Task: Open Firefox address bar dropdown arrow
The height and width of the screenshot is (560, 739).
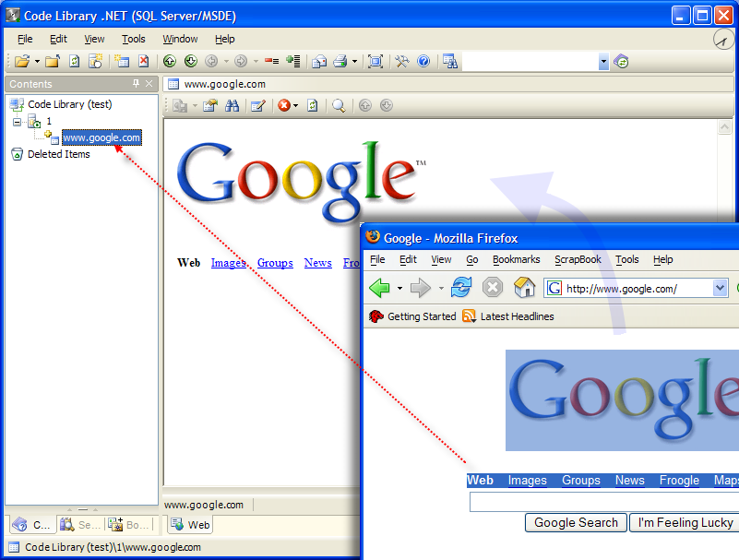Action: [720, 288]
